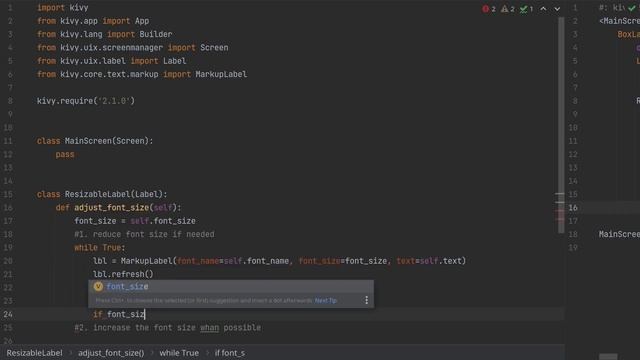The height and width of the screenshot is (360, 640).
Task: Open the Next Tip link
Action: 326,300
